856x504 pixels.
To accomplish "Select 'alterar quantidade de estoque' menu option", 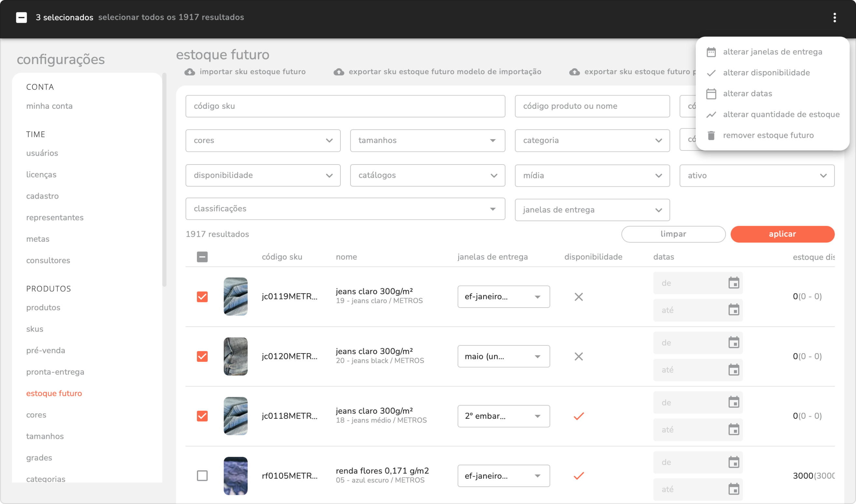I will [x=781, y=114].
